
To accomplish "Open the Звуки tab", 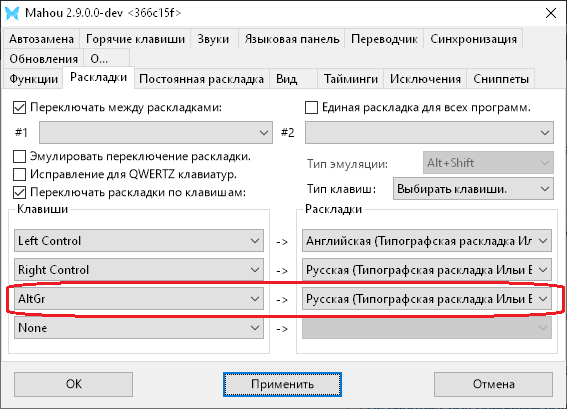I will [213, 39].
